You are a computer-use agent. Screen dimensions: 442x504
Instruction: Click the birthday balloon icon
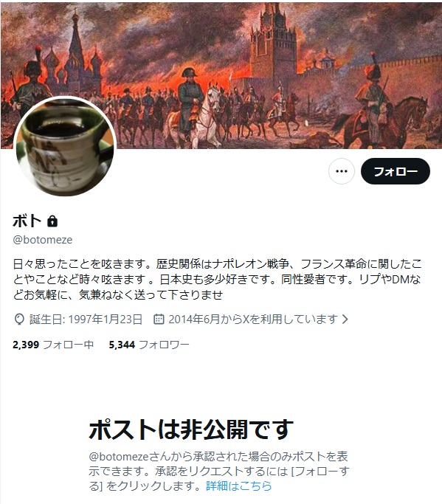(x=20, y=320)
